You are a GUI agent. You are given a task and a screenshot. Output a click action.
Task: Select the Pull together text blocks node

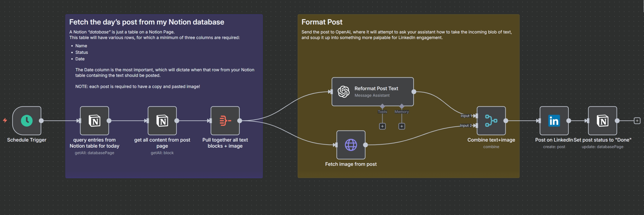click(225, 121)
